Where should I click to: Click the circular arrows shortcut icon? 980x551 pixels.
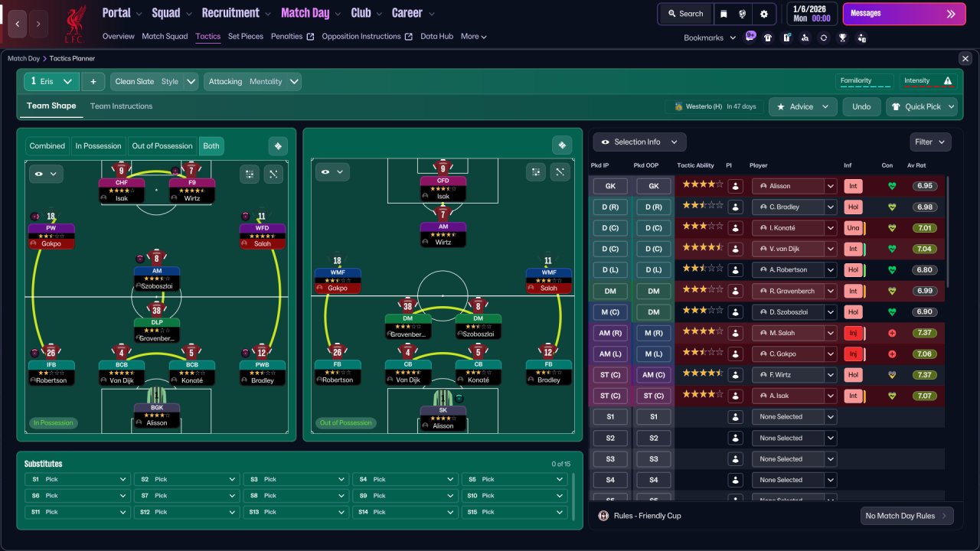click(x=824, y=37)
